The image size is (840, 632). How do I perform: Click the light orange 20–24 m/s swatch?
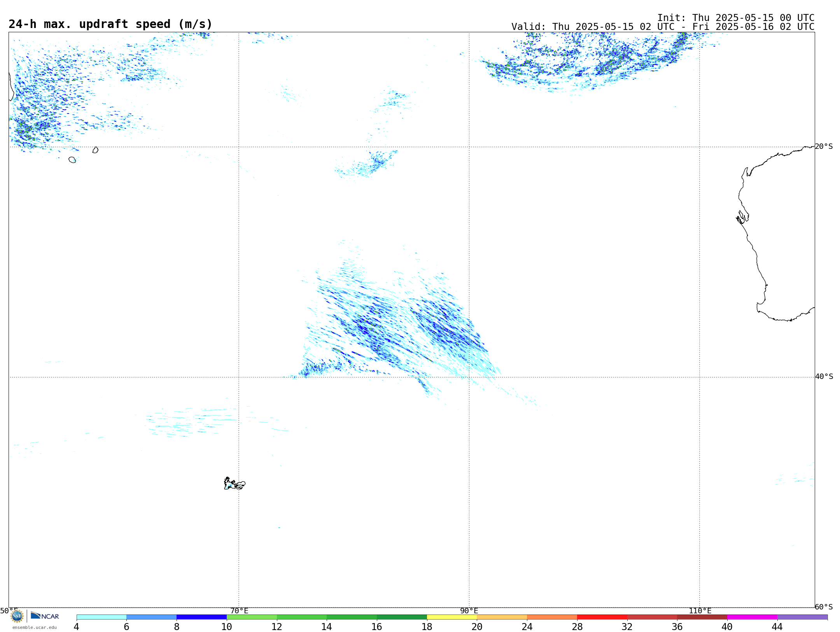click(x=502, y=617)
